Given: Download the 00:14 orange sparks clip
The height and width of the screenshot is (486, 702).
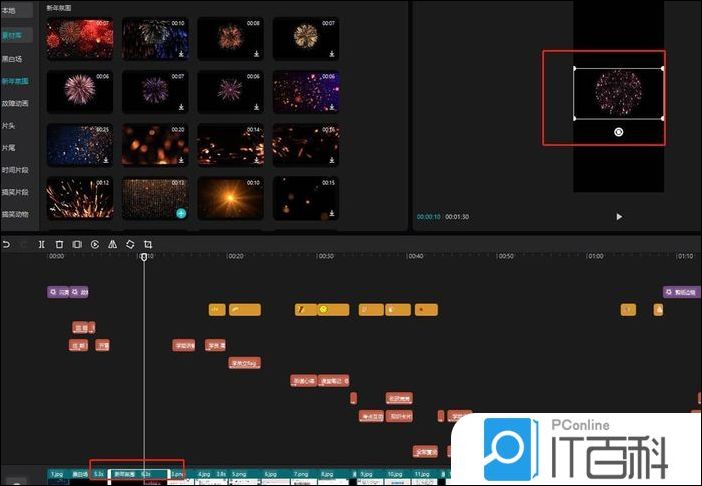Looking at the screenshot, I should pos(257,160).
